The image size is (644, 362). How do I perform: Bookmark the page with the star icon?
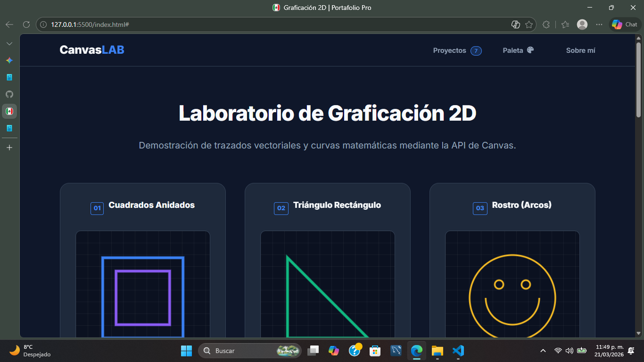(528, 24)
